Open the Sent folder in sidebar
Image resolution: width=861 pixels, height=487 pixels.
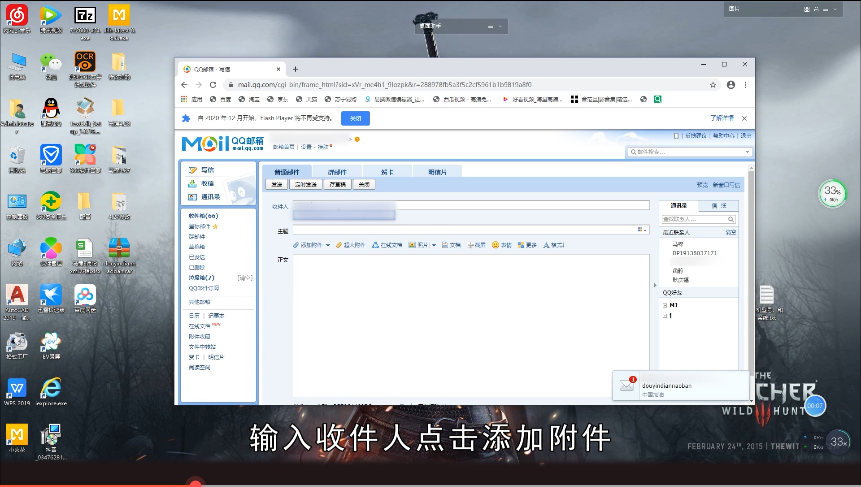(197, 257)
